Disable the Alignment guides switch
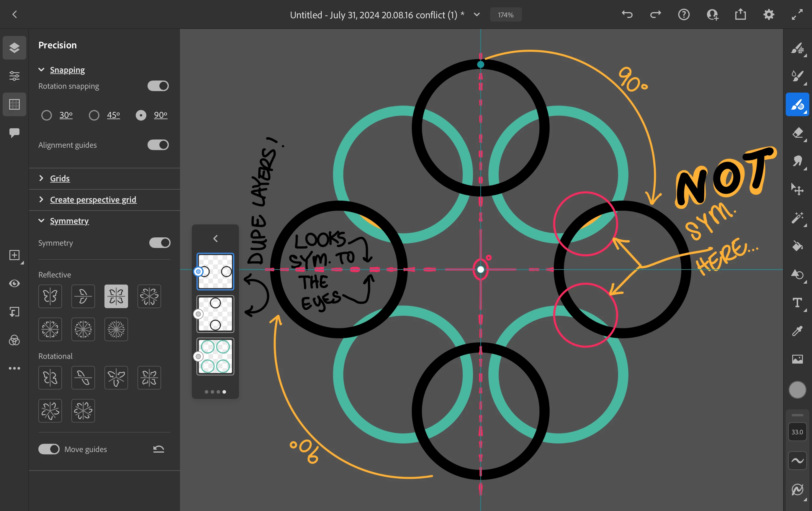Image resolution: width=812 pixels, height=511 pixels. click(x=158, y=145)
